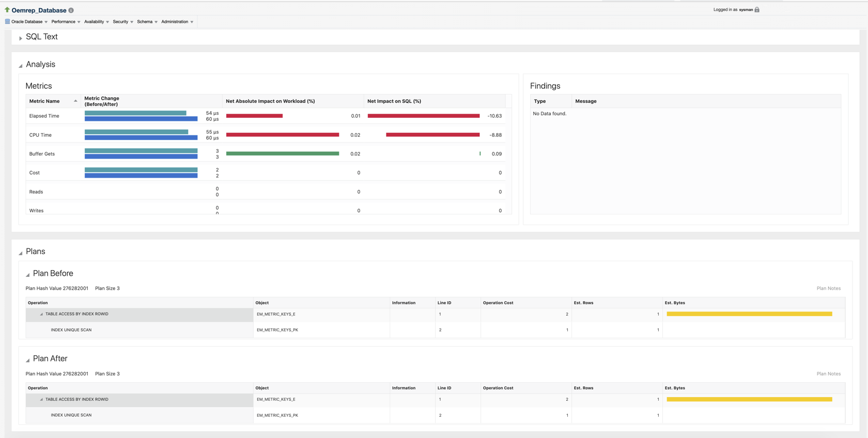868x438 pixels.
Task: Collapse TABLE ACCESS BY INDEX ROWID in Plan Before
Action: pyautogui.click(x=41, y=314)
